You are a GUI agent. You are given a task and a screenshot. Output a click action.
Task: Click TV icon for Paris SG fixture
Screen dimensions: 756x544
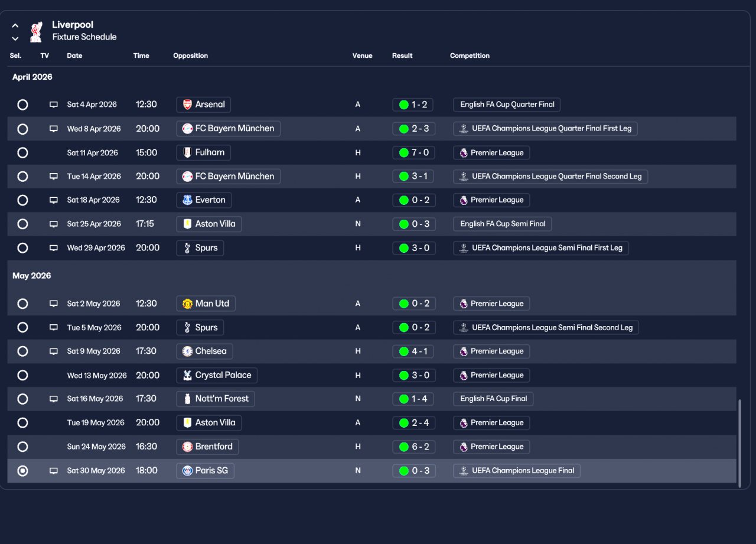click(54, 471)
